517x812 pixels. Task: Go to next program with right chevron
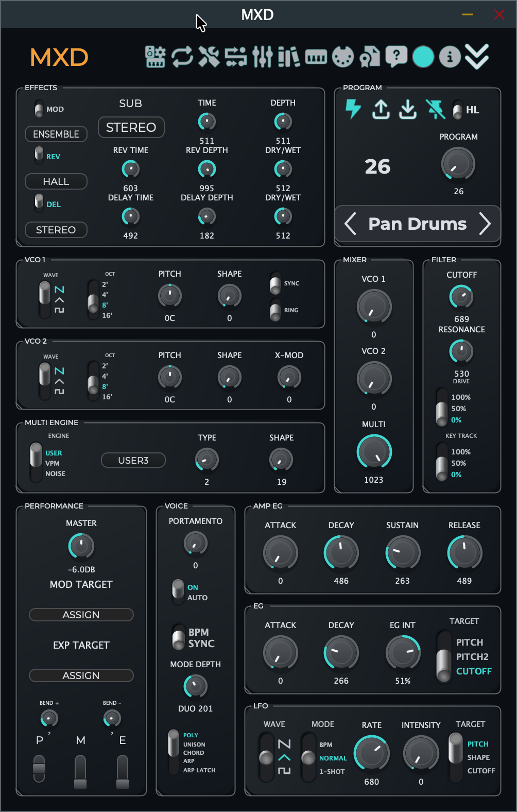pyautogui.click(x=485, y=224)
